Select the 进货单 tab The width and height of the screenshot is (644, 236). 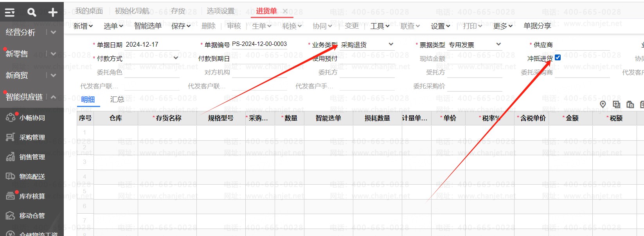[x=266, y=11]
